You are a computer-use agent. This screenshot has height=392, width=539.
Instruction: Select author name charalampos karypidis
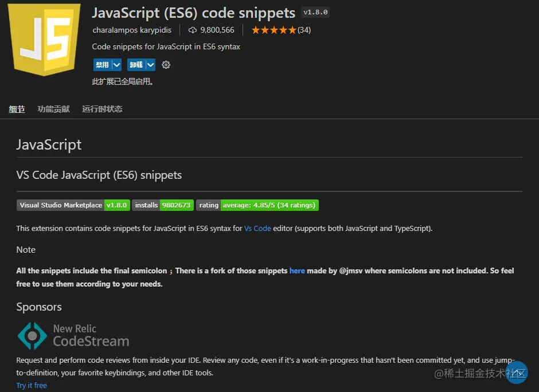132,30
